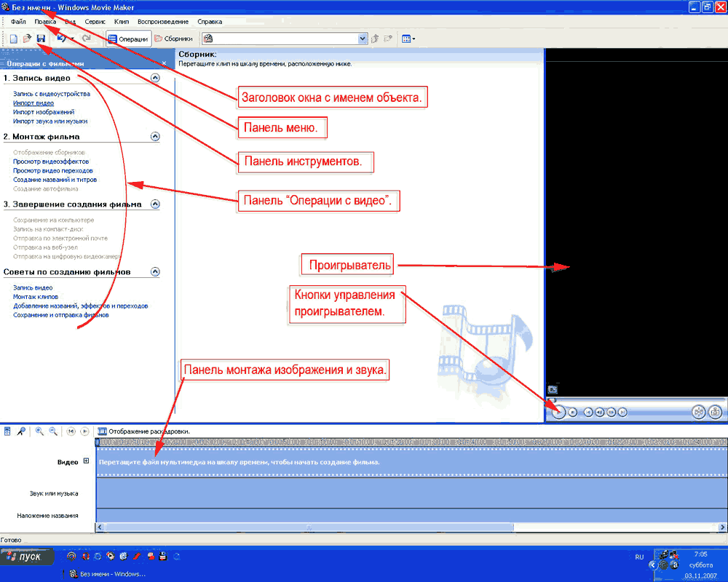Click the Up One Level icon

[375, 39]
